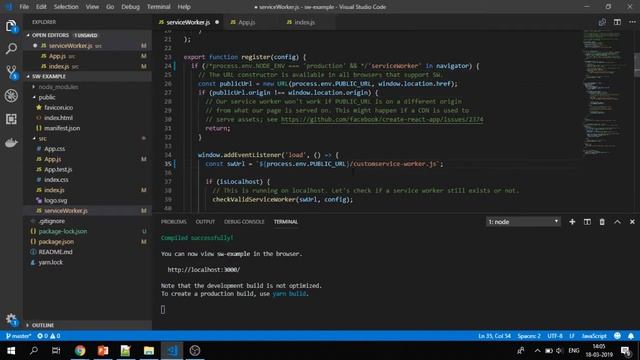Close the terminal panel

632,222
